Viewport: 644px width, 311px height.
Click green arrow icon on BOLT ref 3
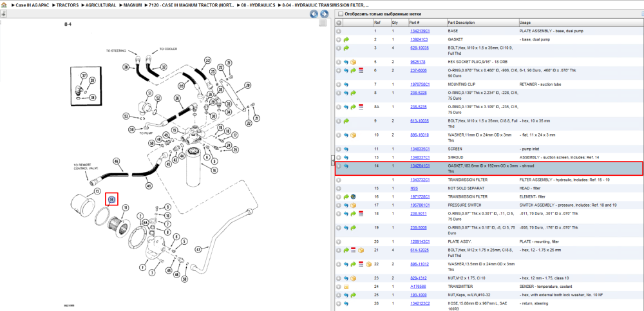pos(346,48)
